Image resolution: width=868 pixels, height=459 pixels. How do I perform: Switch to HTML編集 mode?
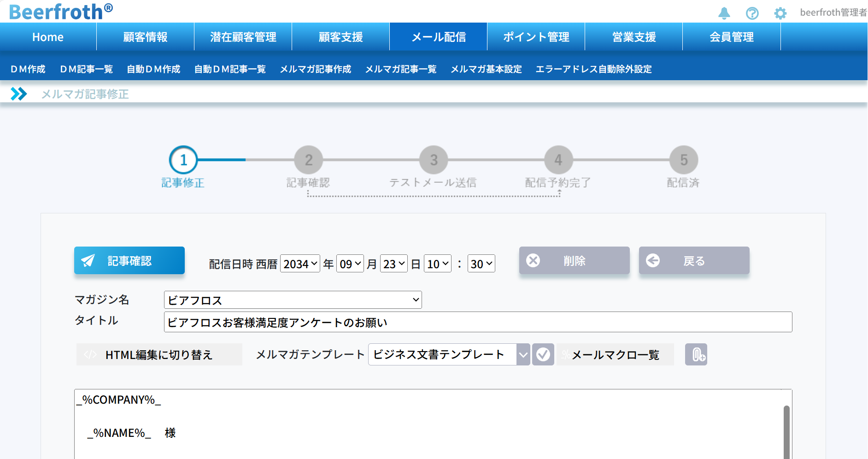159,354
